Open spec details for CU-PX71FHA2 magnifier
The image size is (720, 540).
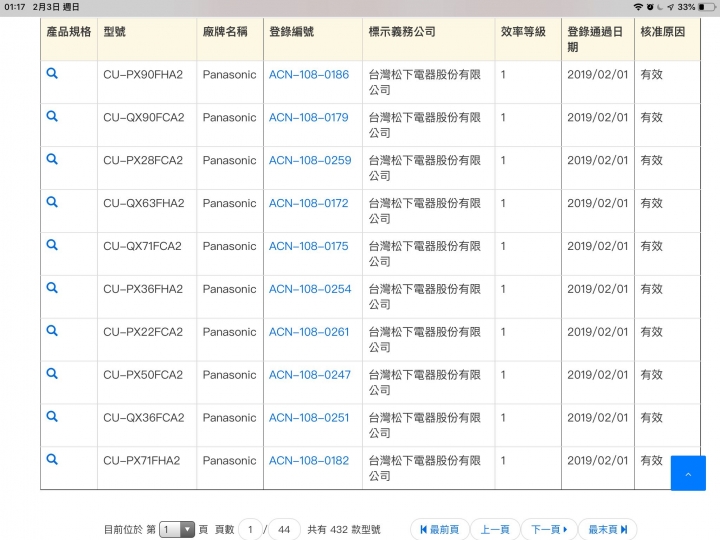tap(52, 459)
